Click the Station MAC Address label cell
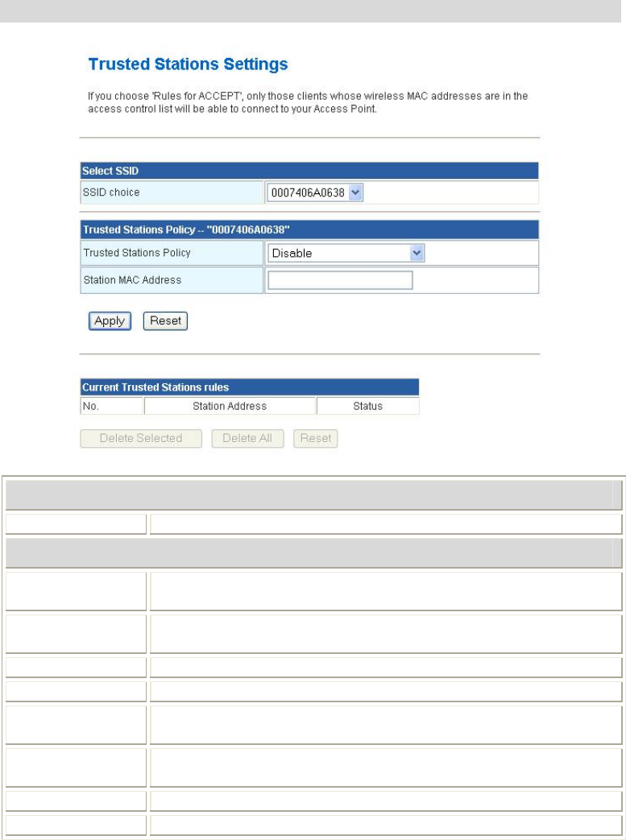Image resolution: width=626 pixels, height=840 pixels. (x=172, y=280)
